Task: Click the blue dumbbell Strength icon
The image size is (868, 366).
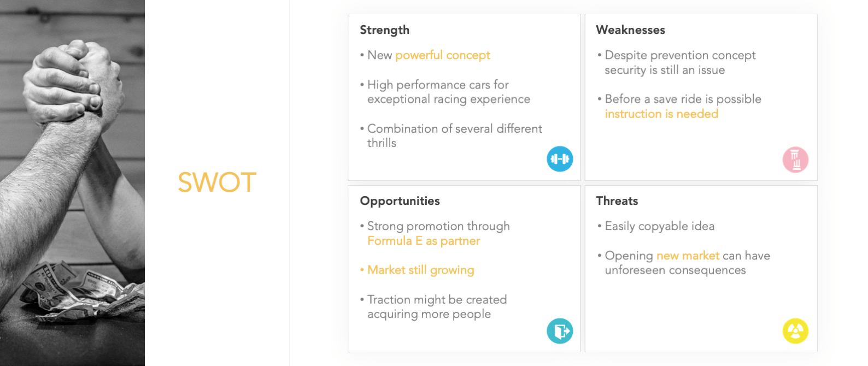Action: pyautogui.click(x=560, y=159)
